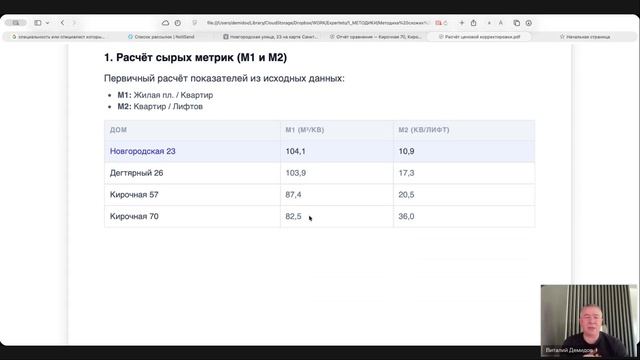Switch to the 'Список рассылок | NotiSend' tab
This screenshot has width=640, height=360.
point(161,37)
